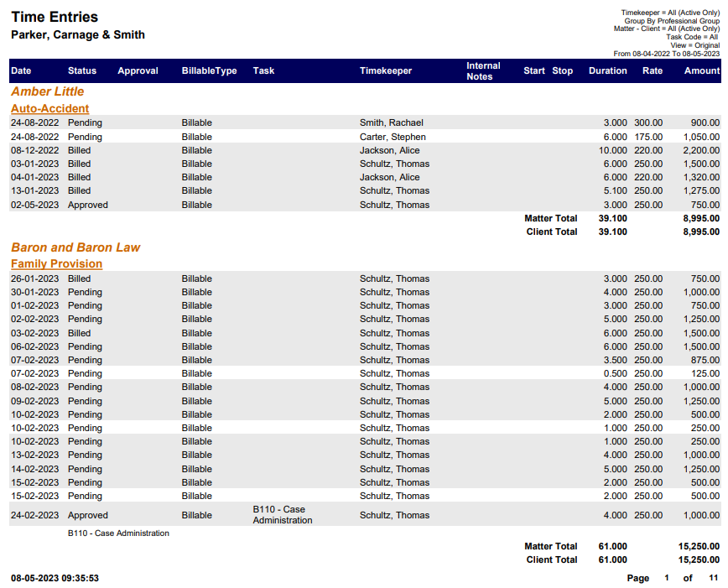Click the amount 125.00
Viewport: 728px width, 588px height.
[705, 373]
